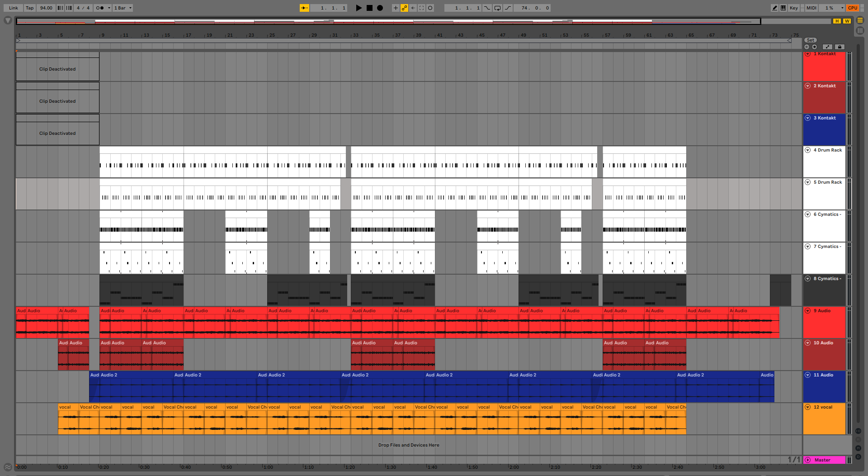Screen dimensions: 868x476
Task: Fold the 5 Drum Rack track
Action: [808, 182]
